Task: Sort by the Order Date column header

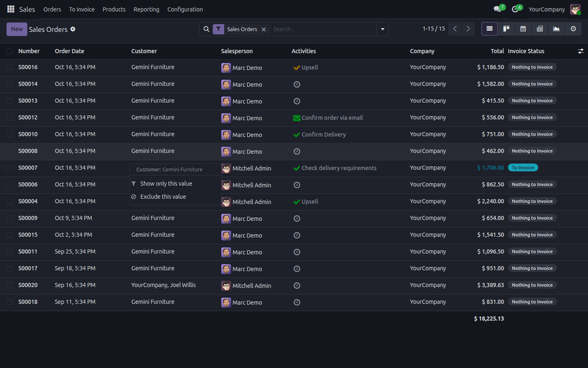Action: [x=69, y=51]
